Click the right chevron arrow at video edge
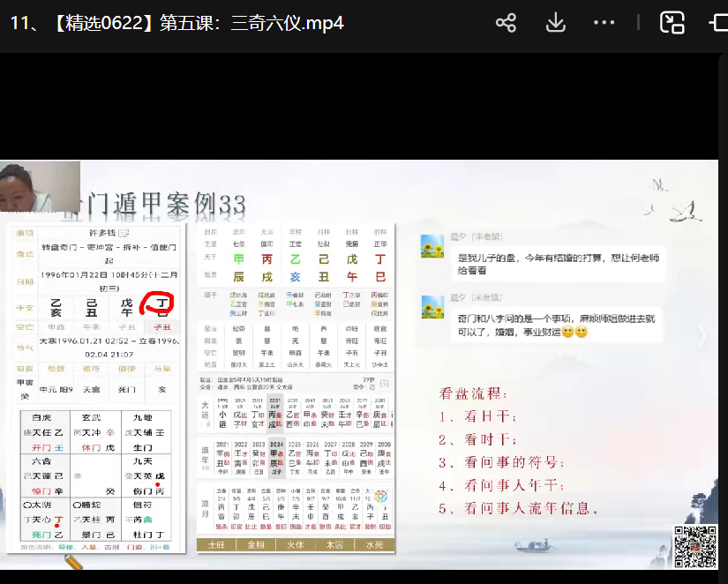This screenshot has width=728, height=584. [702, 335]
